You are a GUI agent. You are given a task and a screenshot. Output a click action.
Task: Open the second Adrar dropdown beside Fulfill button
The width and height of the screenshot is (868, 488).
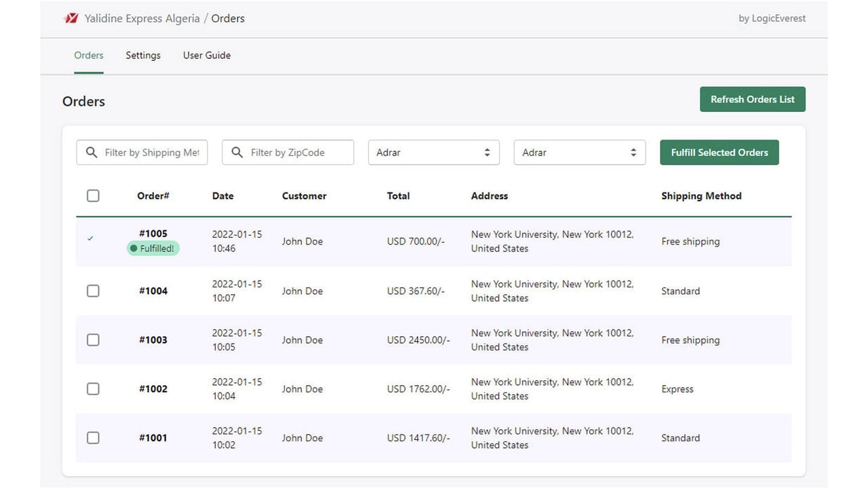coord(580,152)
